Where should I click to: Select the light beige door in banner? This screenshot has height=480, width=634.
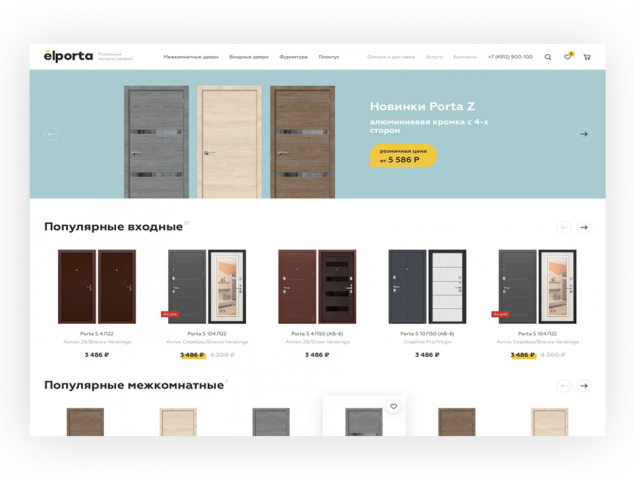[229, 142]
